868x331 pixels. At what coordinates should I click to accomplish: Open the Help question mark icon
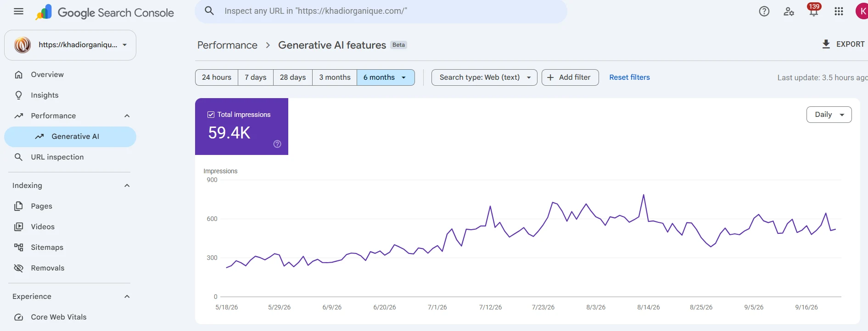[764, 11]
